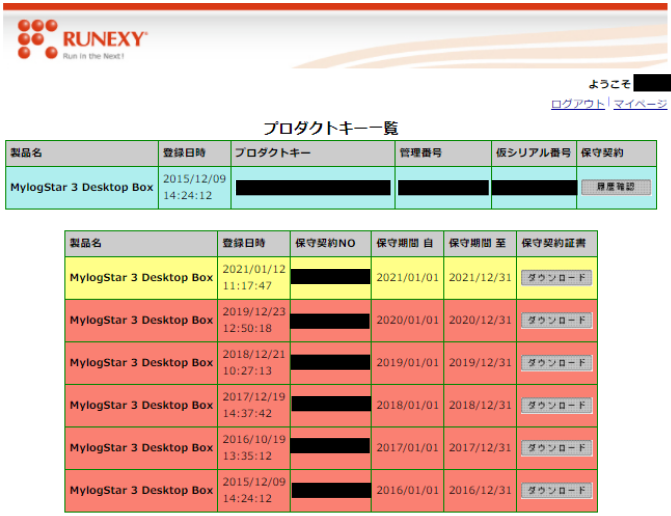This screenshot has width=671, height=516.
Task: Click the 登録日時 header in lower table
Action: 254,243
